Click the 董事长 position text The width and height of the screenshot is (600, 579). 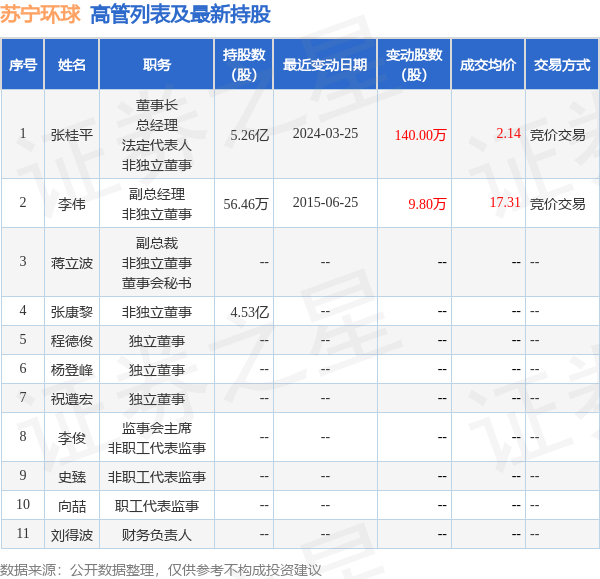(157, 105)
